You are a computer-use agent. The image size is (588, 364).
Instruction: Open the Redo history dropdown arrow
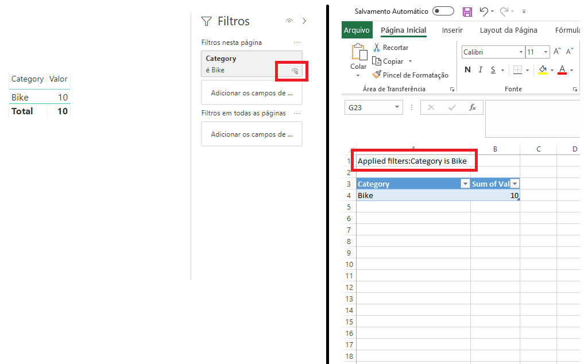[x=513, y=11]
